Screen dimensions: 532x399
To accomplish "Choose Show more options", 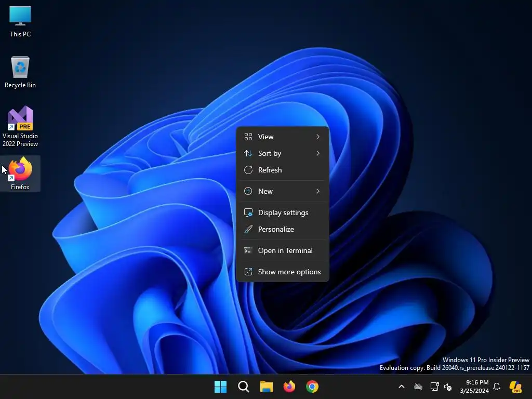I will click(282, 272).
